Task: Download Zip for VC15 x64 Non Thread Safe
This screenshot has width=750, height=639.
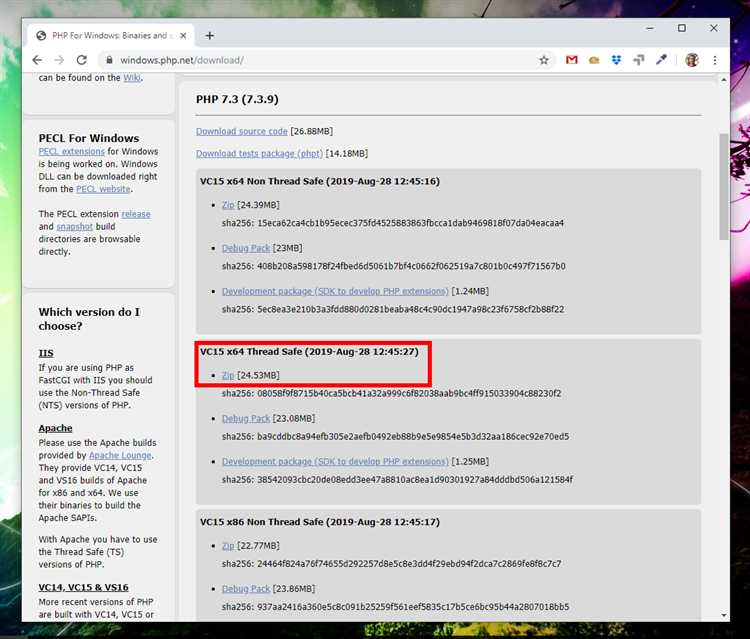Action: [x=228, y=205]
